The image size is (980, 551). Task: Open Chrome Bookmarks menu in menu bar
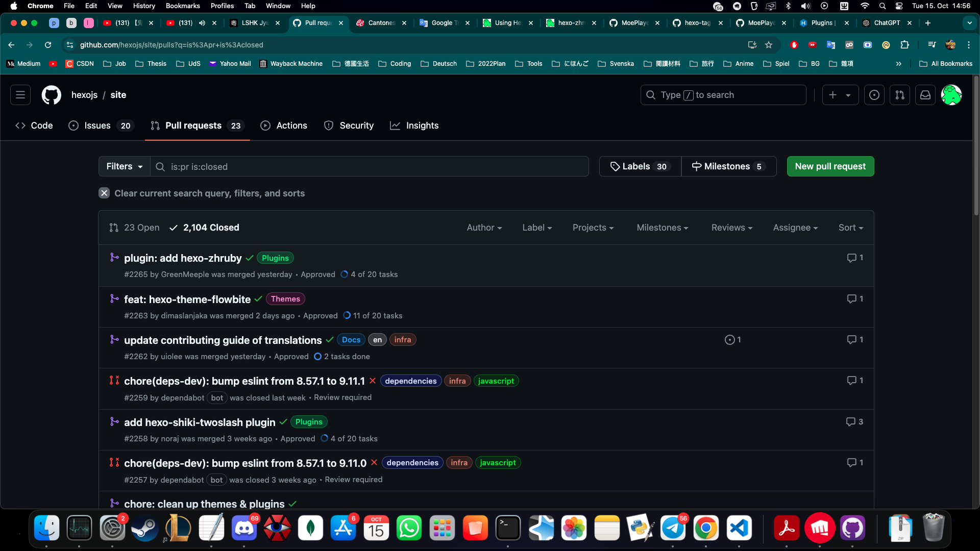click(x=183, y=6)
